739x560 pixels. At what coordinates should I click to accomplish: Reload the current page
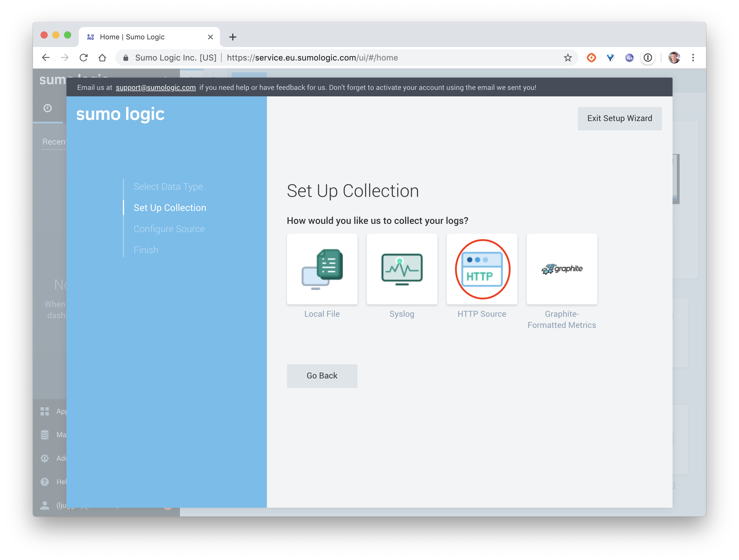83,58
